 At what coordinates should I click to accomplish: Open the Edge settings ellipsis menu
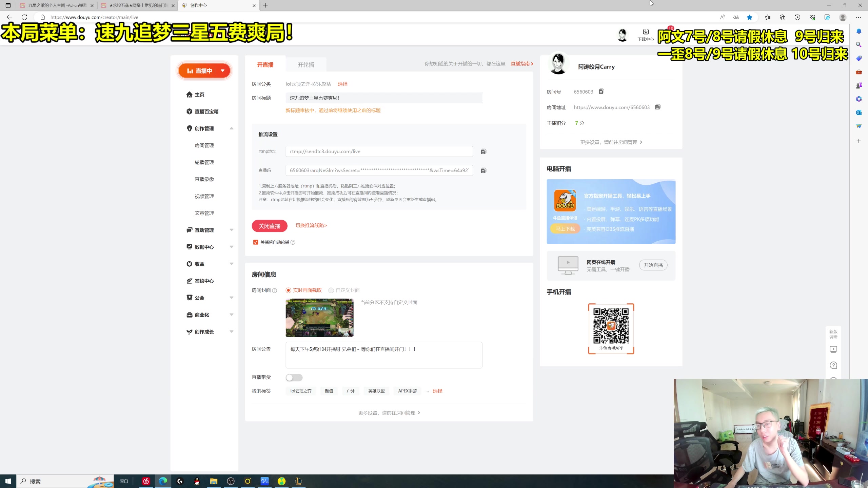click(x=858, y=17)
